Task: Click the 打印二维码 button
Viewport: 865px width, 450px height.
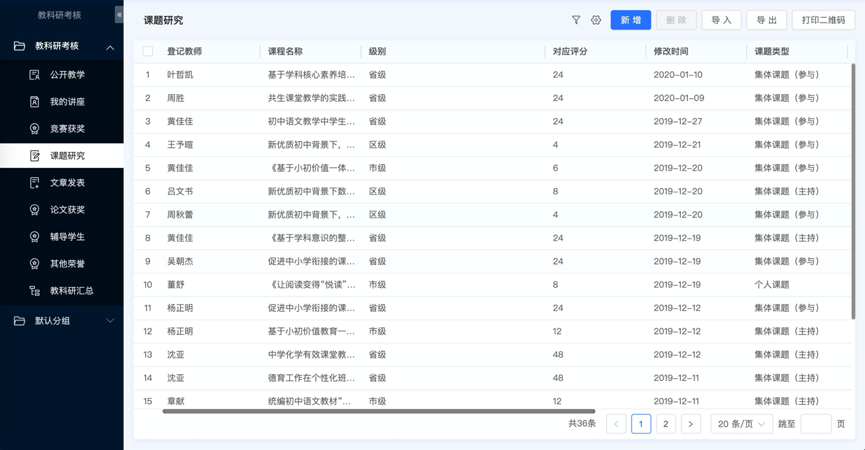Action: click(x=823, y=20)
